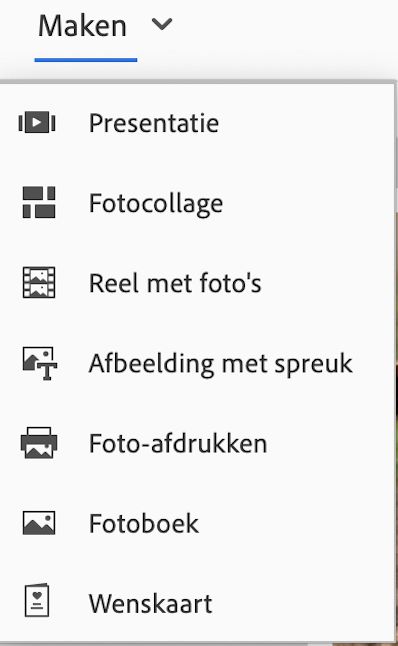
Task: Click the printer Foto-afdrukken icon
Action: pyautogui.click(x=39, y=443)
